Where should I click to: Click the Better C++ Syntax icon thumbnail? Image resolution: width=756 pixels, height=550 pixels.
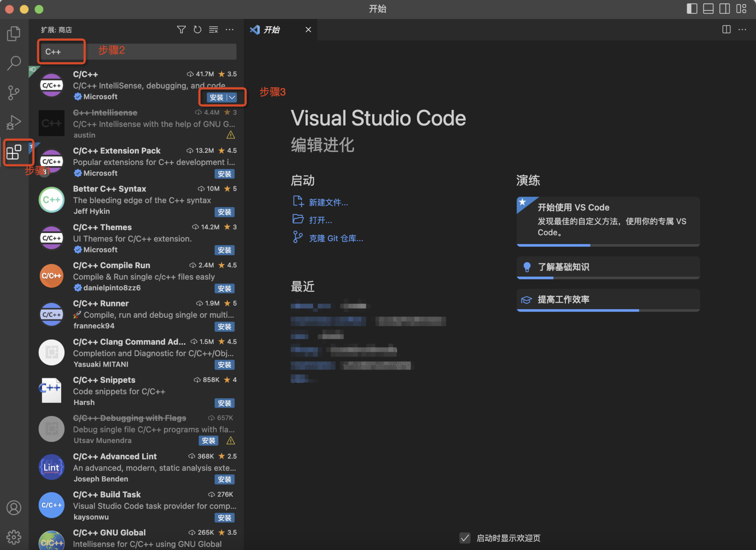click(51, 200)
